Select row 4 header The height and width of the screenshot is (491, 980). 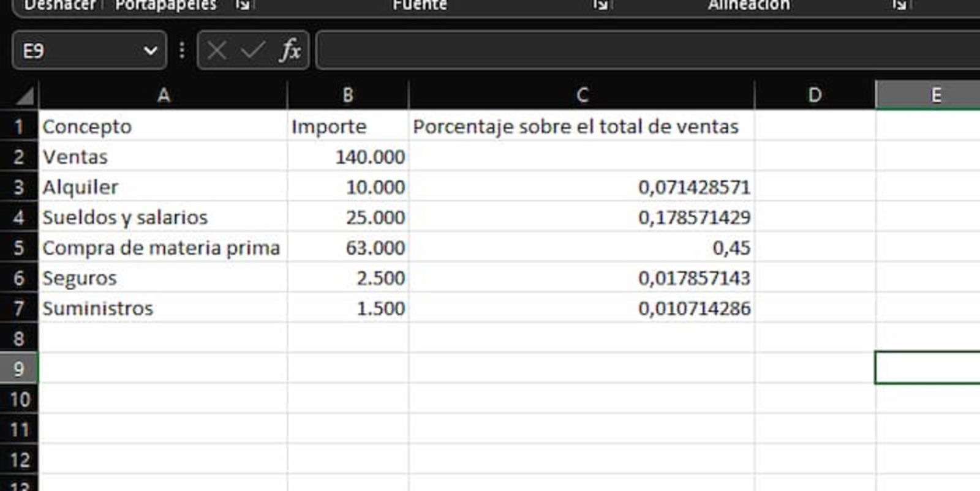pos(19,217)
